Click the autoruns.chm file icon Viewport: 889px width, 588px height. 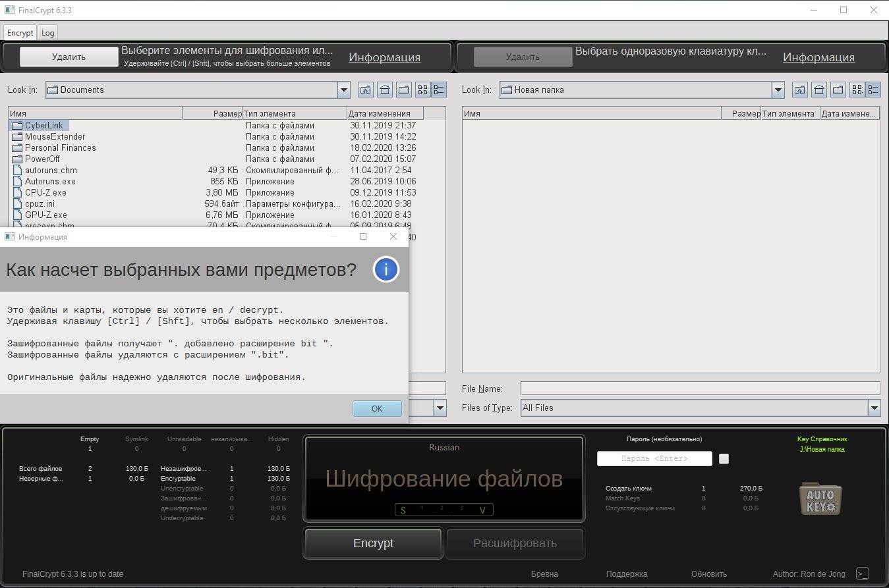click(x=17, y=170)
